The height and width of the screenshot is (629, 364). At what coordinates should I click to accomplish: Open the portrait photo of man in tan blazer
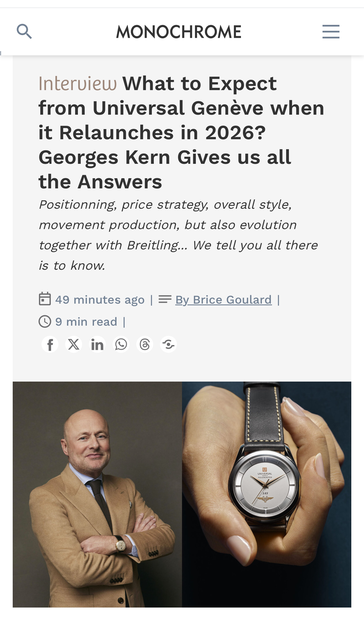(97, 494)
